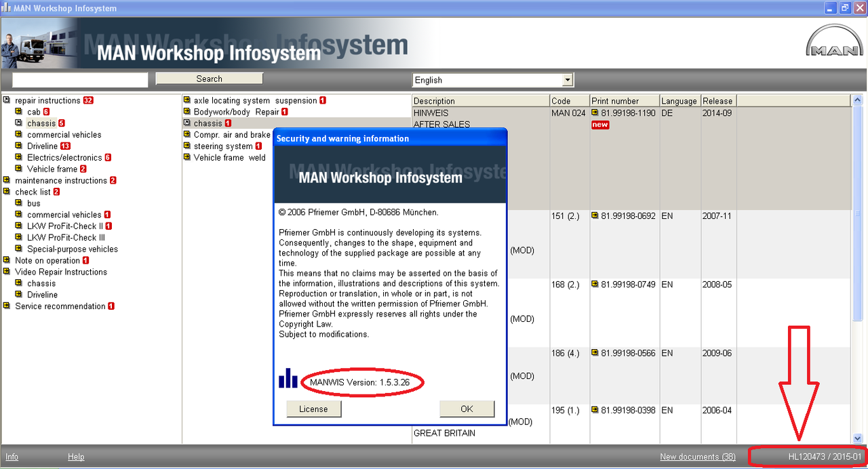
Task: Expand the Electrics/electronics node icon
Action: pos(18,157)
